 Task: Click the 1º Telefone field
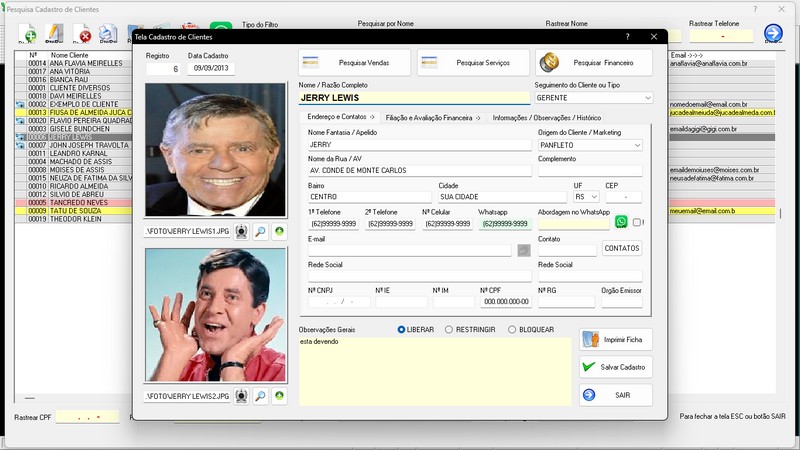click(334, 223)
